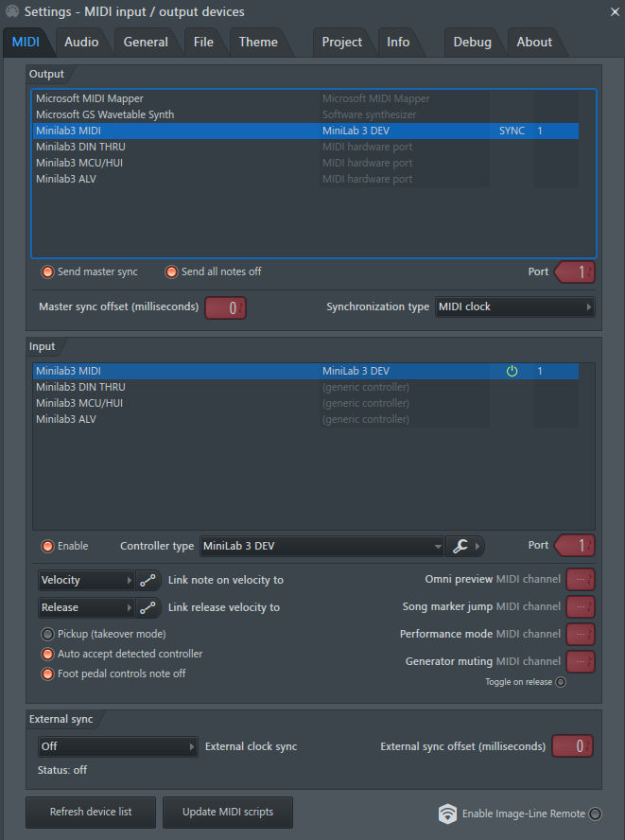Open Controller type MiniLab 3 DEV dropdown
The height and width of the screenshot is (840, 625).
click(x=321, y=546)
